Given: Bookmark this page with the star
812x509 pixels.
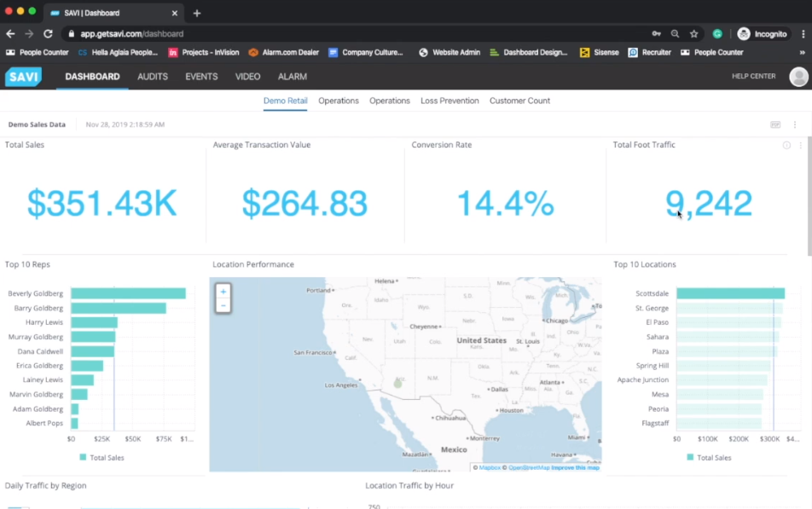Looking at the screenshot, I should click(694, 33).
